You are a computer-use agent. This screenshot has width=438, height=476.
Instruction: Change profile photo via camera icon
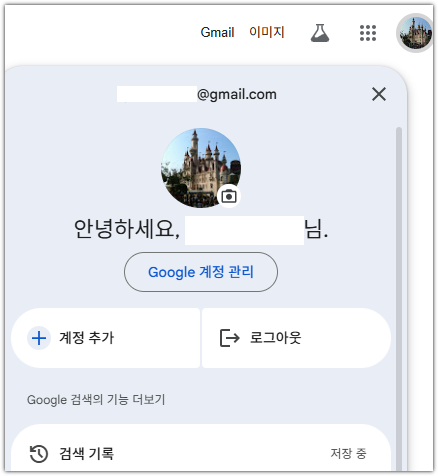tap(229, 196)
